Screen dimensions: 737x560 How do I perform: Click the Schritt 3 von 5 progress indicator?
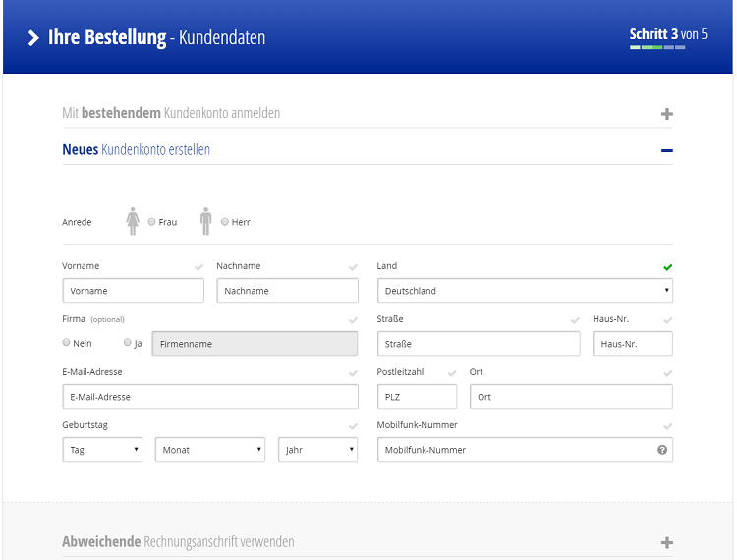point(668,36)
